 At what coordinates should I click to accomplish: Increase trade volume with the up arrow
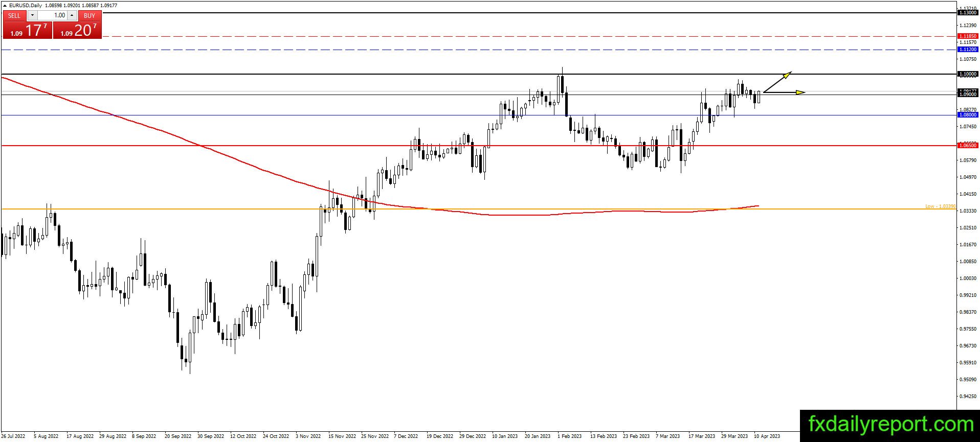pos(72,15)
